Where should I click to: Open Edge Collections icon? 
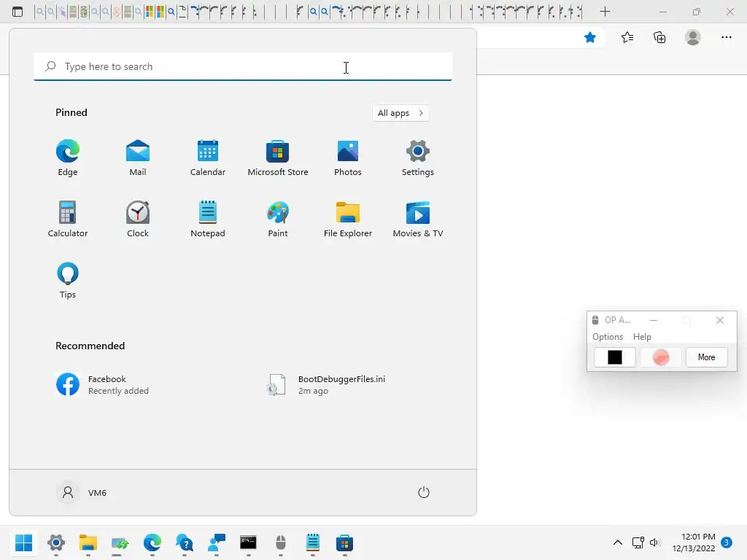(659, 37)
